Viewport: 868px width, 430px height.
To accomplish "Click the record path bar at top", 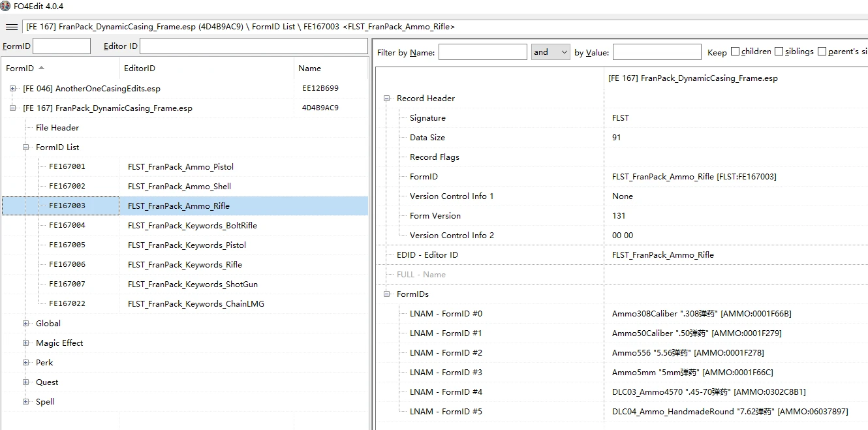I will 445,27.
